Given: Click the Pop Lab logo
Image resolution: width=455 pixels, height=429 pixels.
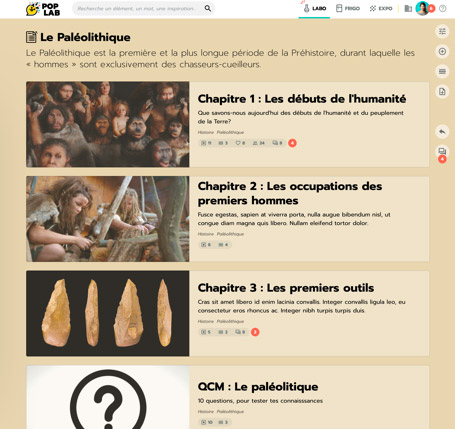Looking at the screenshot, I should tap(43, 9).
